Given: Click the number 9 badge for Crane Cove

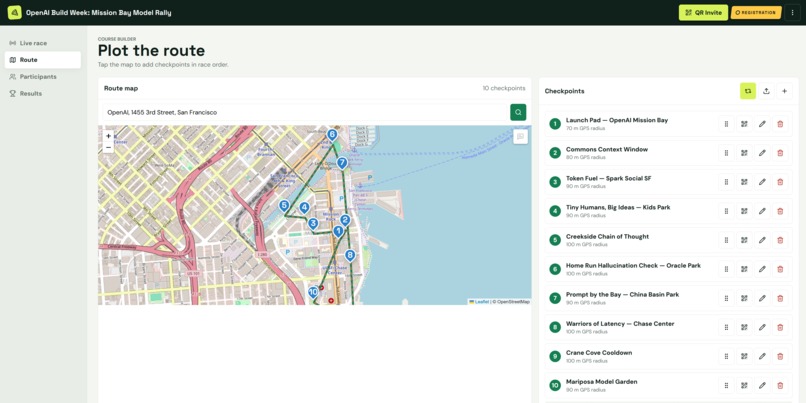Looking at the screenshot, I should click(555, 356).
